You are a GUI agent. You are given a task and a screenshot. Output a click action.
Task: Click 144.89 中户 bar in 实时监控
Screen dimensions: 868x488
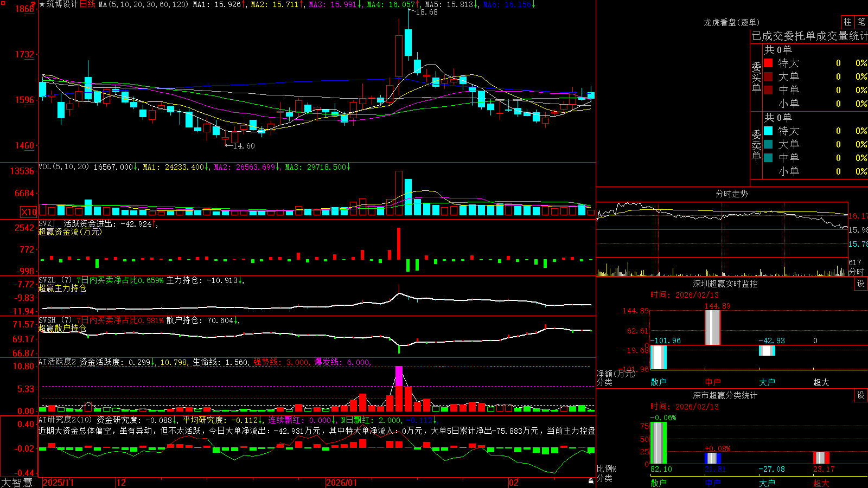click(712, 328)
